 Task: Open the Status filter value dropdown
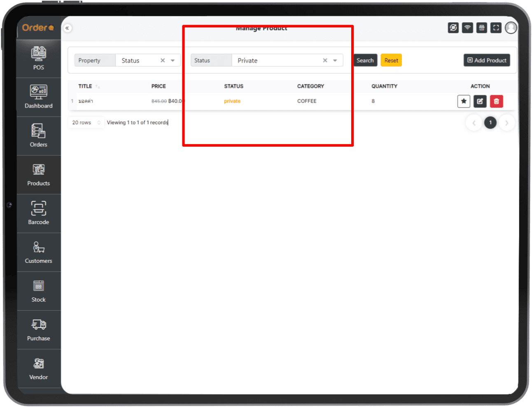pyautogui.click(x=334, y=60)
